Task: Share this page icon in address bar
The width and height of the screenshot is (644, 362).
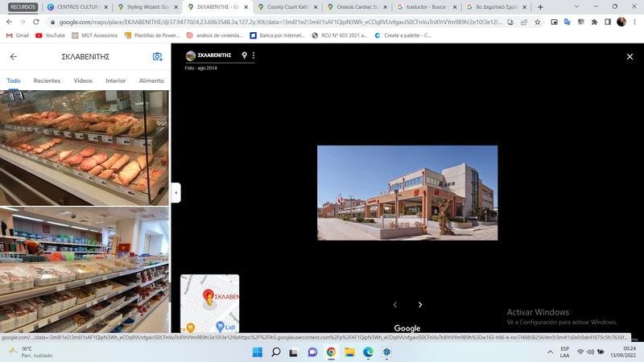Action: (524, 23)
